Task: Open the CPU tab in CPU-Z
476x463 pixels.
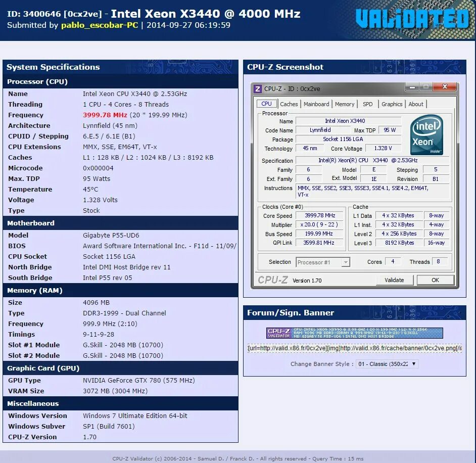Action: click(266, 104)
